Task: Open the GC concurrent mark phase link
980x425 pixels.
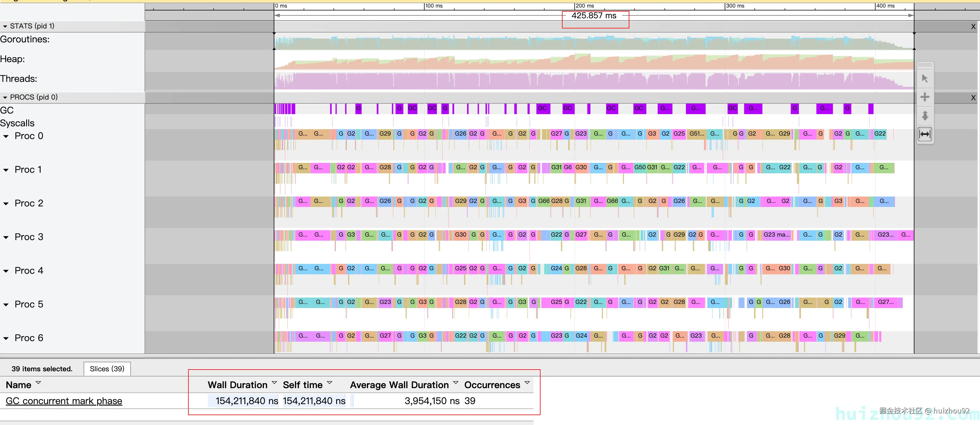Action: click(64, 401)
